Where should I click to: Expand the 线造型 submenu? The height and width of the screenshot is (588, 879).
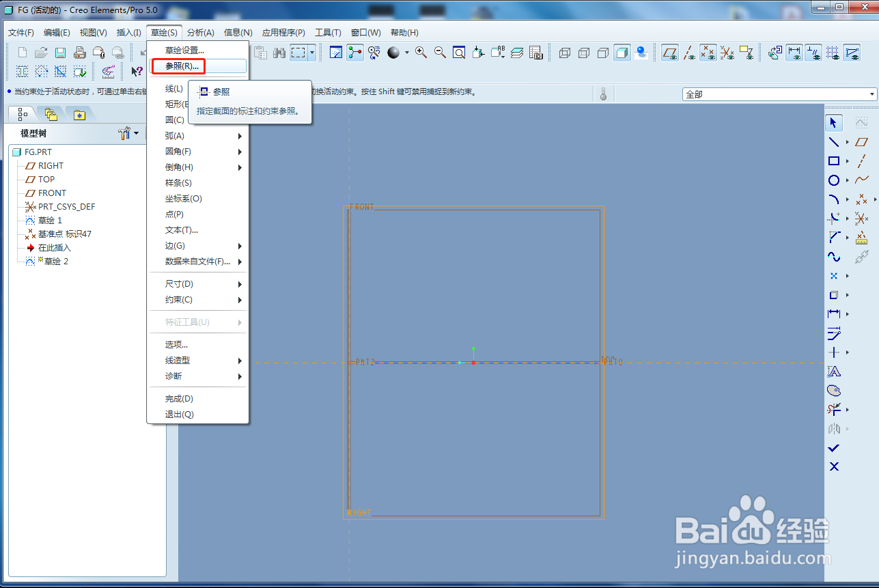(x=198, y=361)
